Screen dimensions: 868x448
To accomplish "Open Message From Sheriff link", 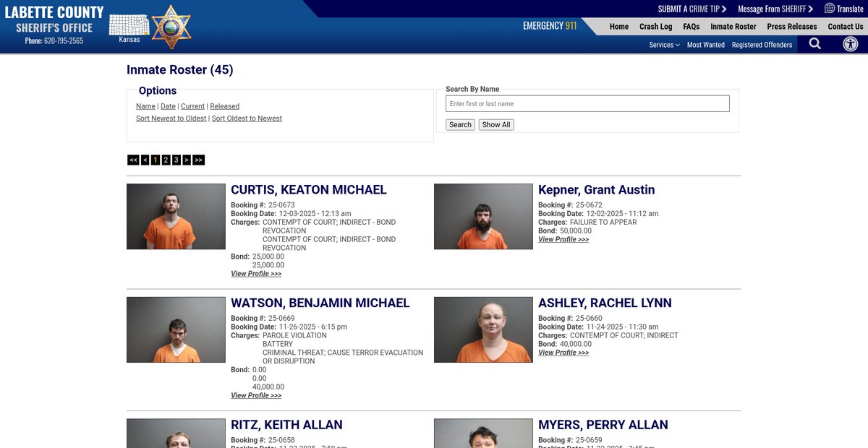I will click(x=775, y=9).
